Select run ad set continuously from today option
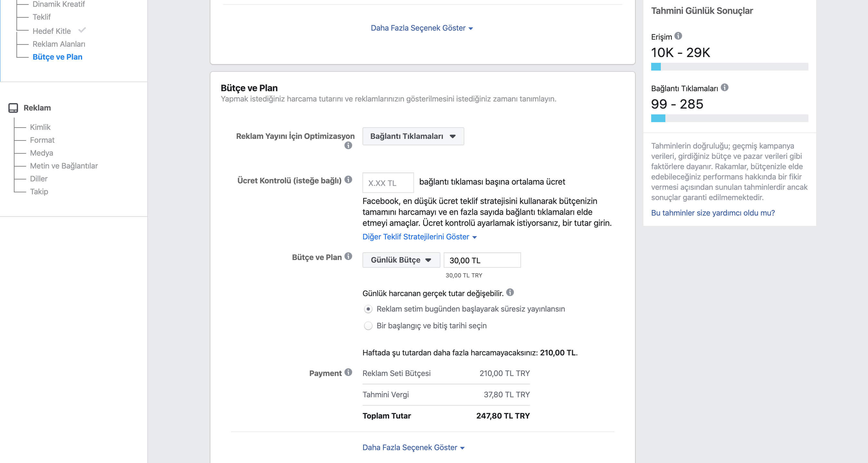Viewport: 868px width, 463px height. point(368,309)
